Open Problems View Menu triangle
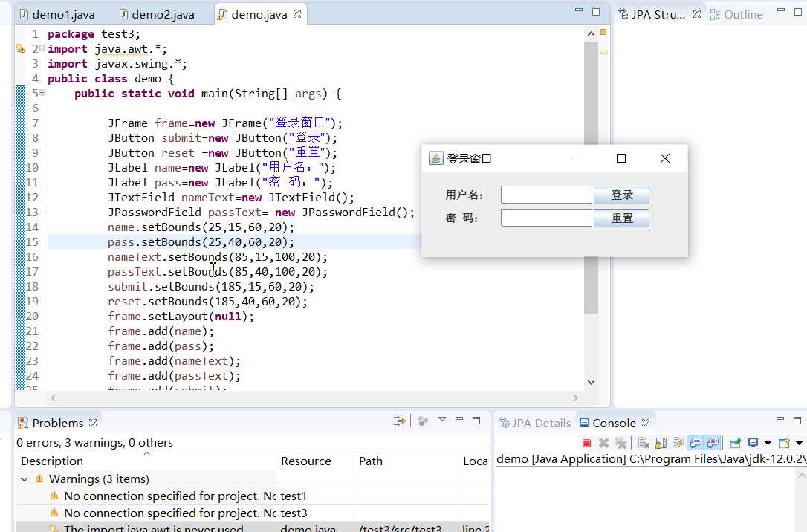This screenshot has width=807, height=532. coord(442,419)
